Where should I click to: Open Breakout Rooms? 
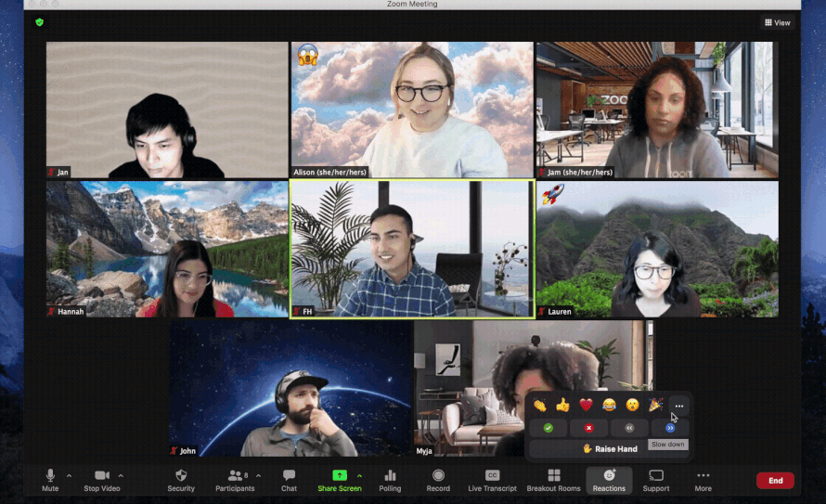[553, 480]
